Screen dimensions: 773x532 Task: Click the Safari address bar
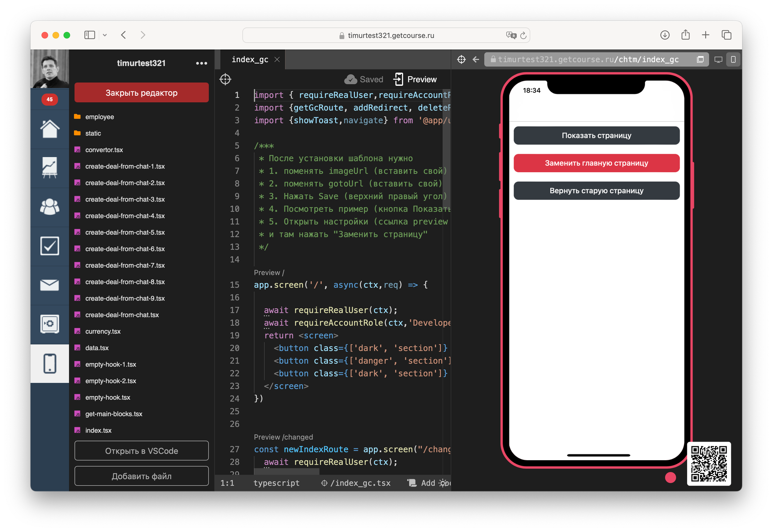pyautogui.click(x=386, y=35)
